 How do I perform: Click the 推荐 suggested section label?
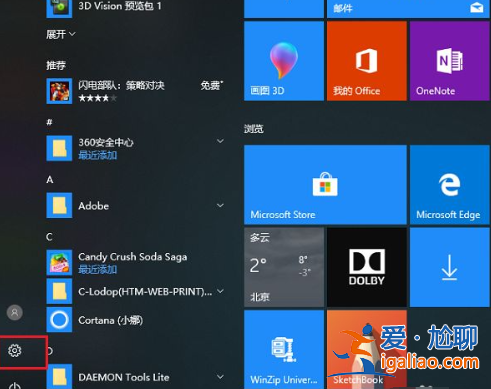(x=56, y=65)
